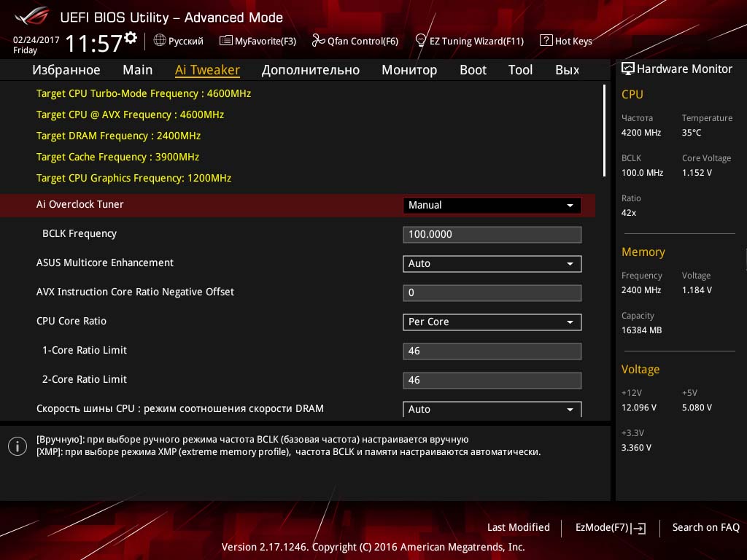
Task: Open the Ai Overclock Tuner dropdown
Action: 492,205
